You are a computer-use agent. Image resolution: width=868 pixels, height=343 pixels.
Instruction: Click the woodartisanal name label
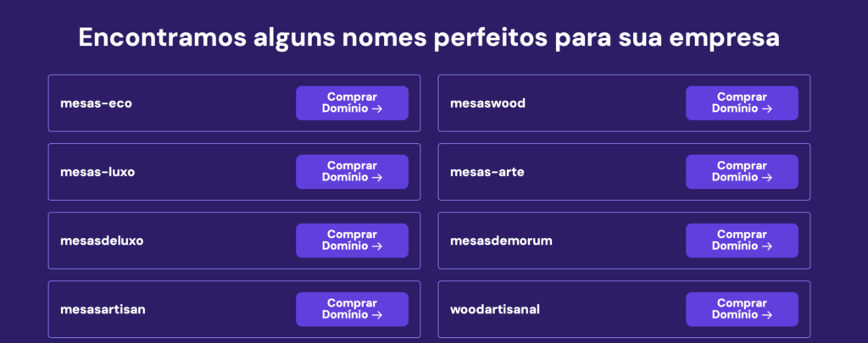[494, 309]
